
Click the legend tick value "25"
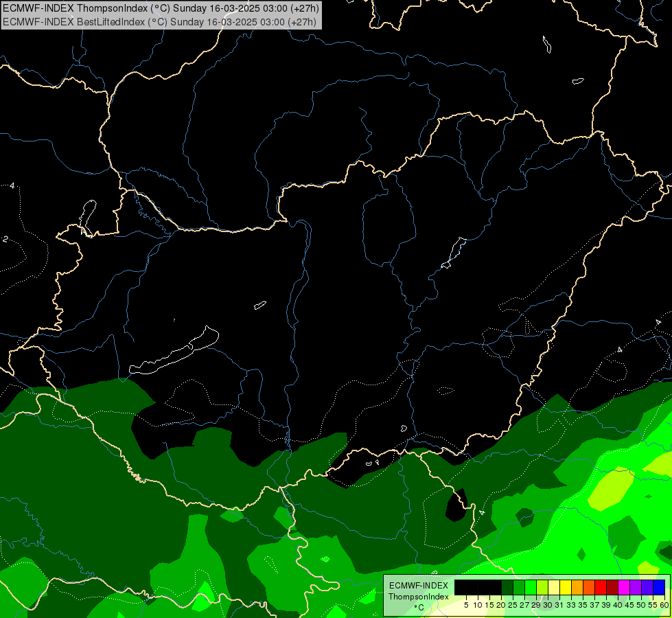click(513, 605)
